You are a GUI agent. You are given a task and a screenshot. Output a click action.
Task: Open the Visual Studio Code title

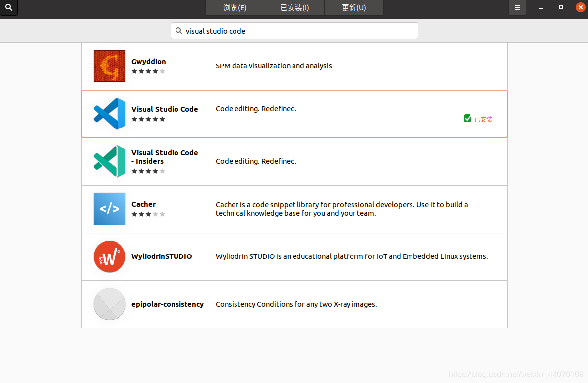pos(165,109)
